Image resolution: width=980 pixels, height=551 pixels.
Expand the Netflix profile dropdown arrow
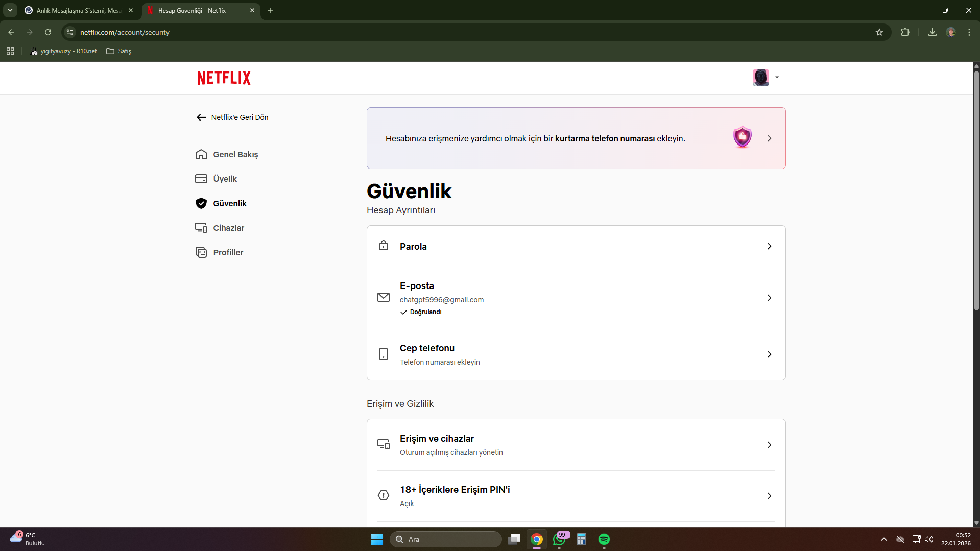pos(777,78)
